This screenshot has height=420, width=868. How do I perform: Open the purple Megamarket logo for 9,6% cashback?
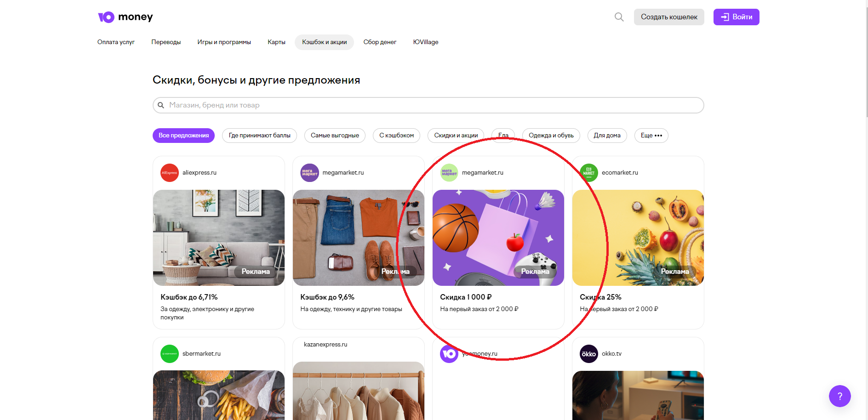[x=309, y=173]
